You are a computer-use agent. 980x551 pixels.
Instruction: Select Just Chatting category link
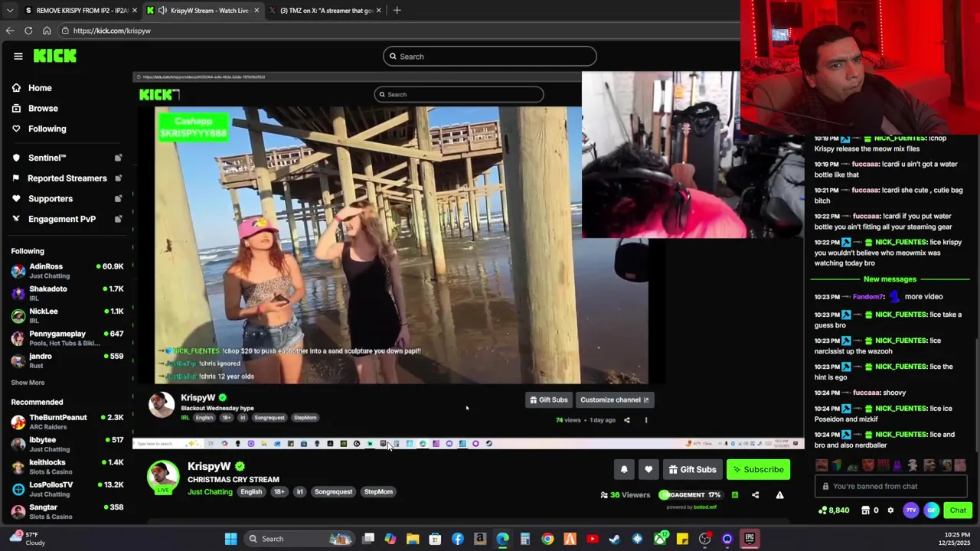[x=210, y=492]
